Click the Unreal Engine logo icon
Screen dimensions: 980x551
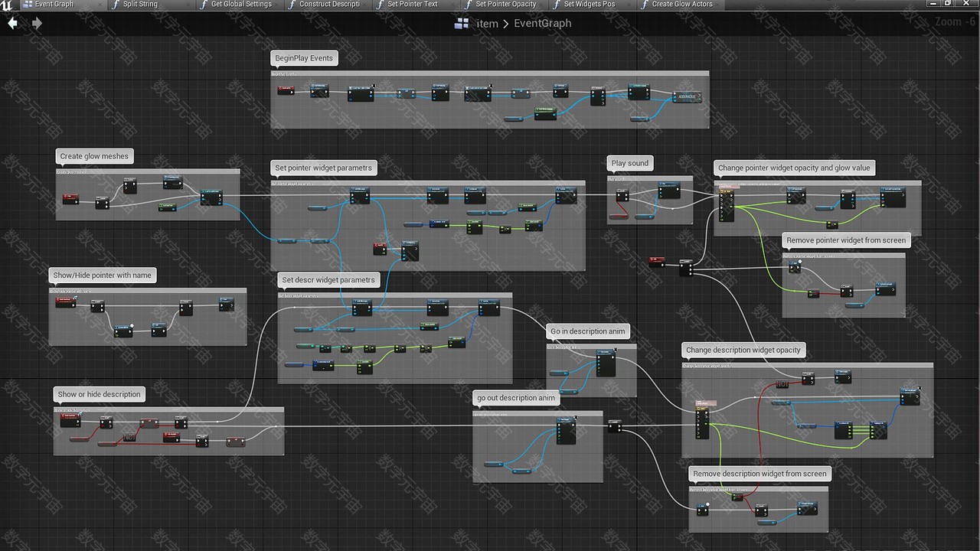click(7, 5)
